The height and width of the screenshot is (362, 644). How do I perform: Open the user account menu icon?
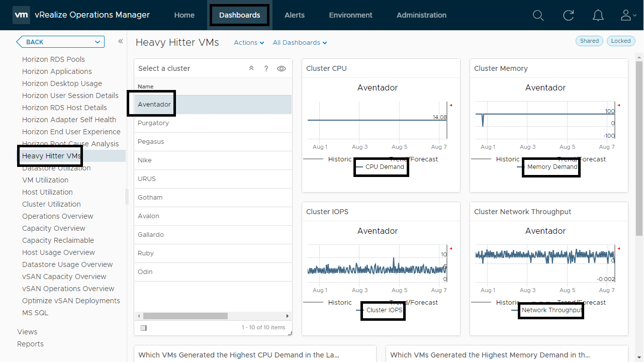point(627,16)
